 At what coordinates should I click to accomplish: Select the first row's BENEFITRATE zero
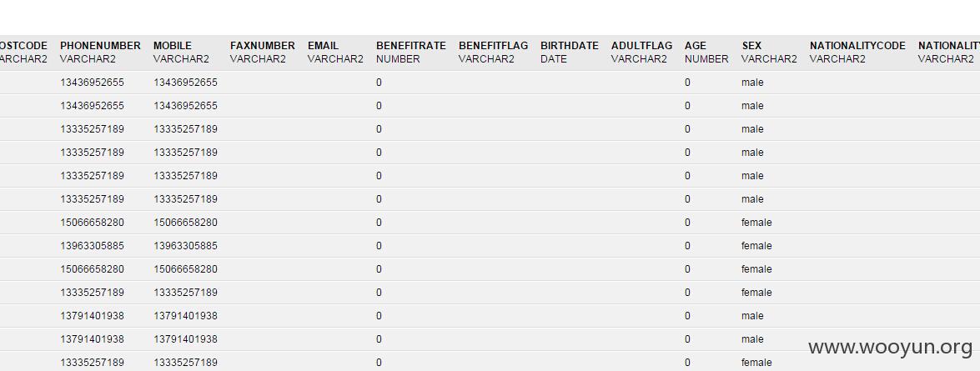pyautogui.click(x=379, y=83)
